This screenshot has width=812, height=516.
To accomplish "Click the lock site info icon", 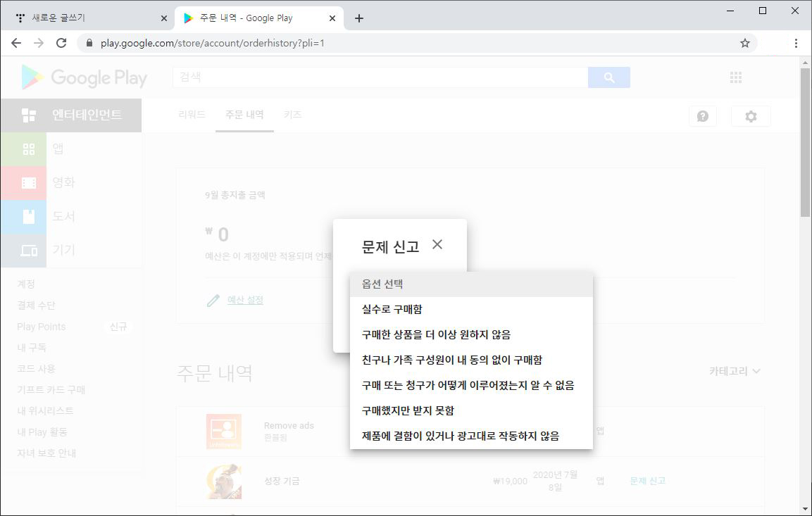I will tap(89, 43).
